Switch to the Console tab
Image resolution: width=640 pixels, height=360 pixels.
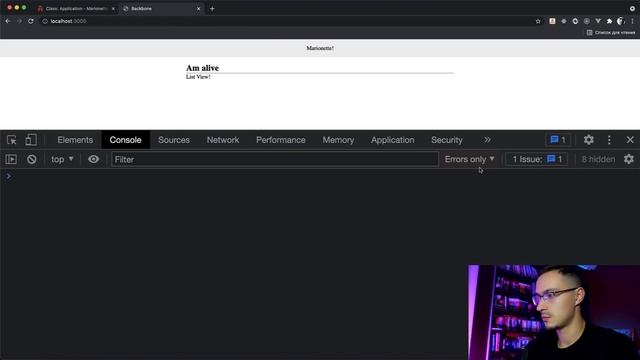point(125,140)
